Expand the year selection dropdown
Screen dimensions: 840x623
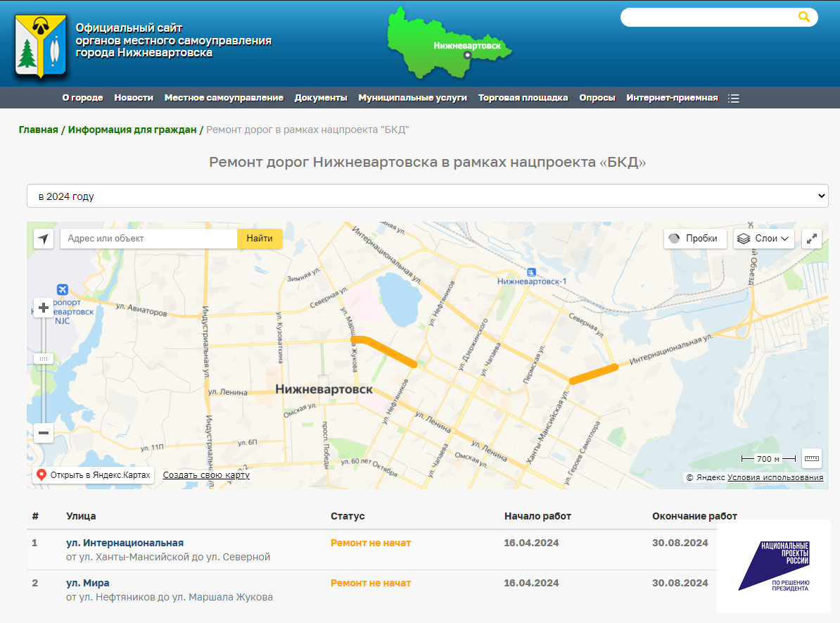pos(427,196)
